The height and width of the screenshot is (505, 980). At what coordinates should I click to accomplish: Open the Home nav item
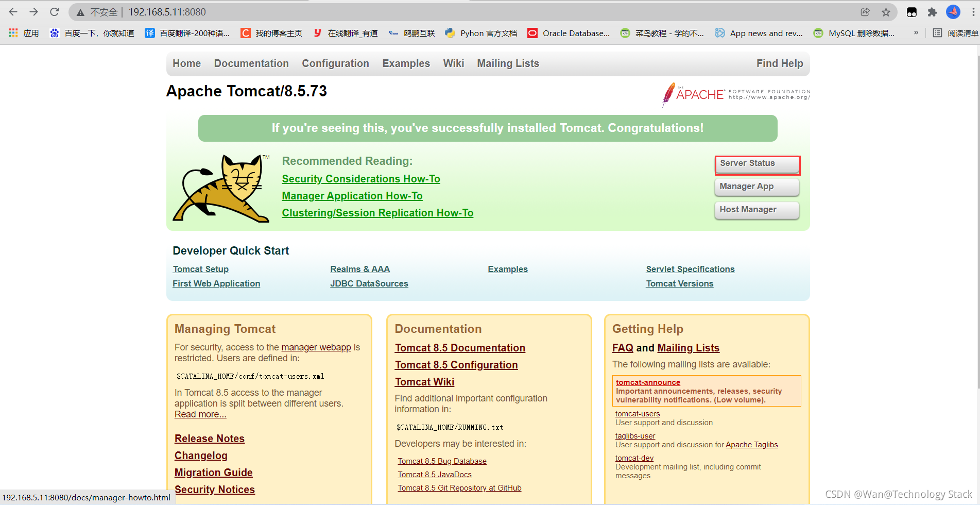click(186, 63)
